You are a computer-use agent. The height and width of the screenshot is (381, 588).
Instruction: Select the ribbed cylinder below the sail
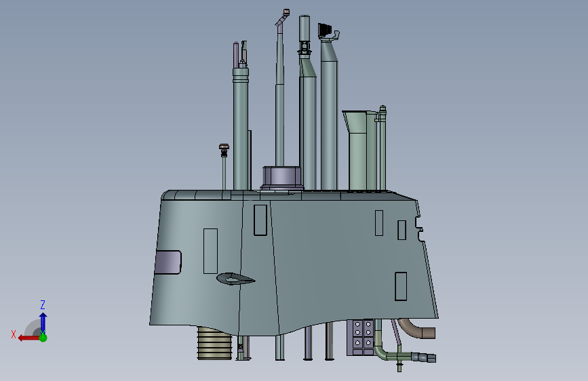point(215,343)
